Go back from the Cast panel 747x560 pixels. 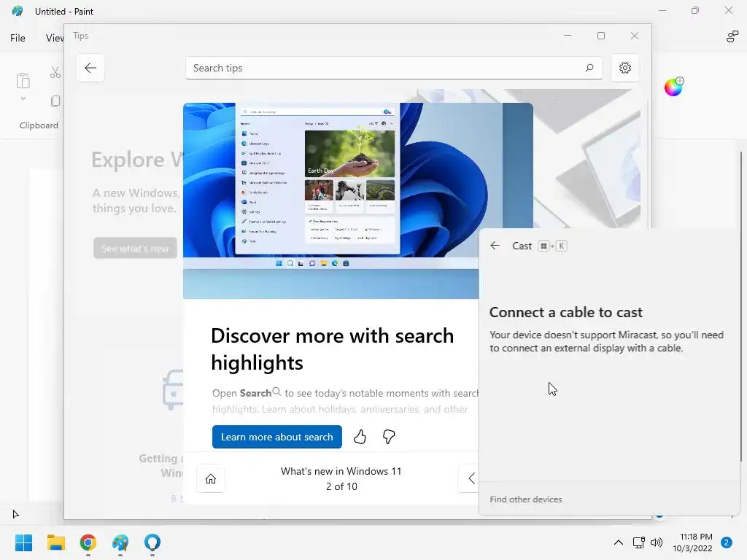click(495, 246)
